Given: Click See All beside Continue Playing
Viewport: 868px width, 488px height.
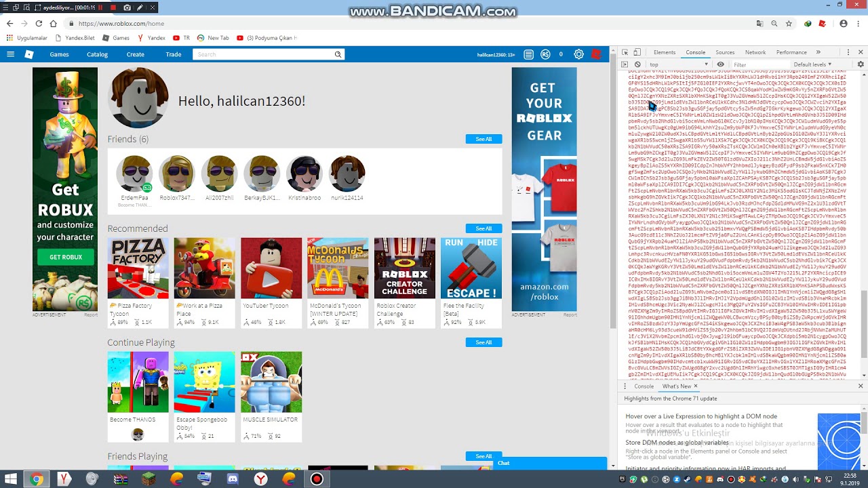Looking at the screenshot, I should coord(484,342).
